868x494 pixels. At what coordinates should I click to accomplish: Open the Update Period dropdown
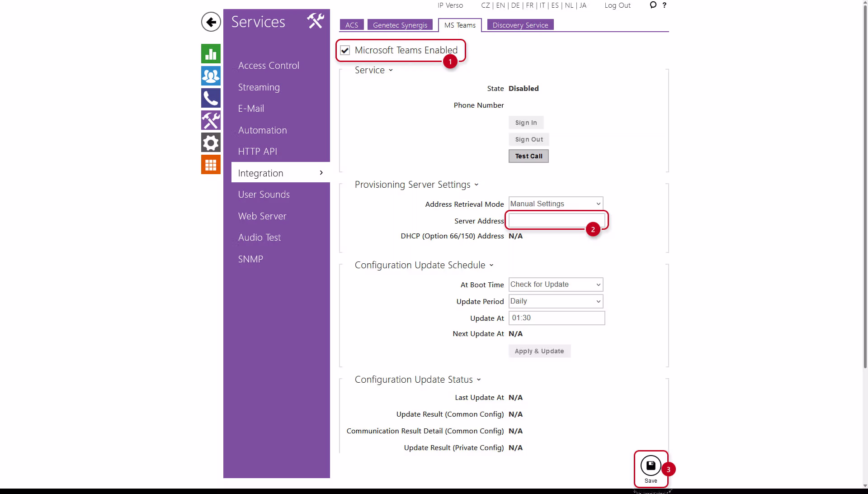pyautogui.click(x=556, y=301)
